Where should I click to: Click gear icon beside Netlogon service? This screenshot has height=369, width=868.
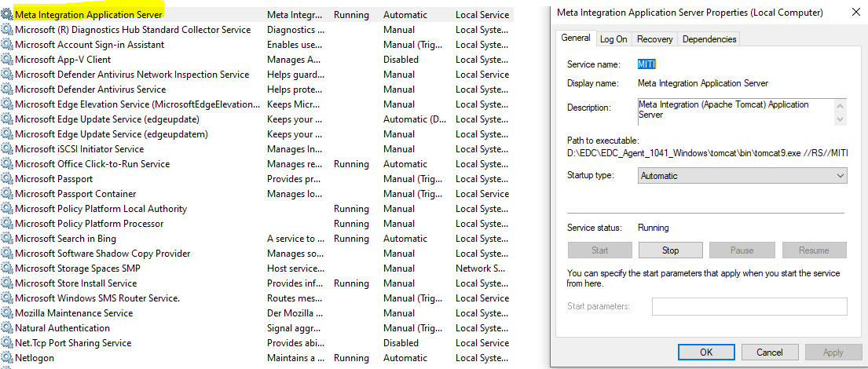[x=6, y=358]
